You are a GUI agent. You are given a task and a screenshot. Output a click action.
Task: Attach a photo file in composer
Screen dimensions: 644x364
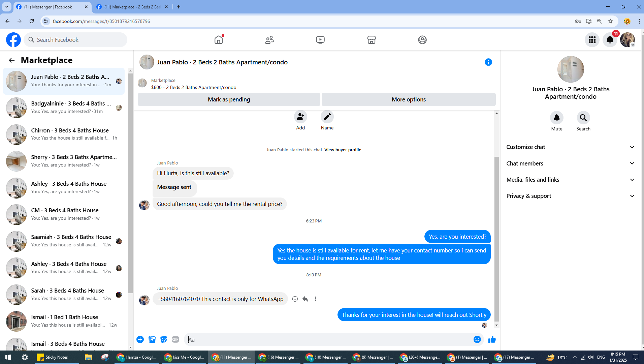click(x=152, y=339)
